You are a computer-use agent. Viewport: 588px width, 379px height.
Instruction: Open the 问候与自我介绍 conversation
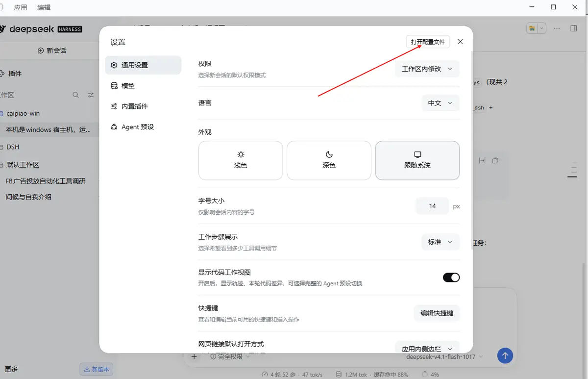(28, 197)
